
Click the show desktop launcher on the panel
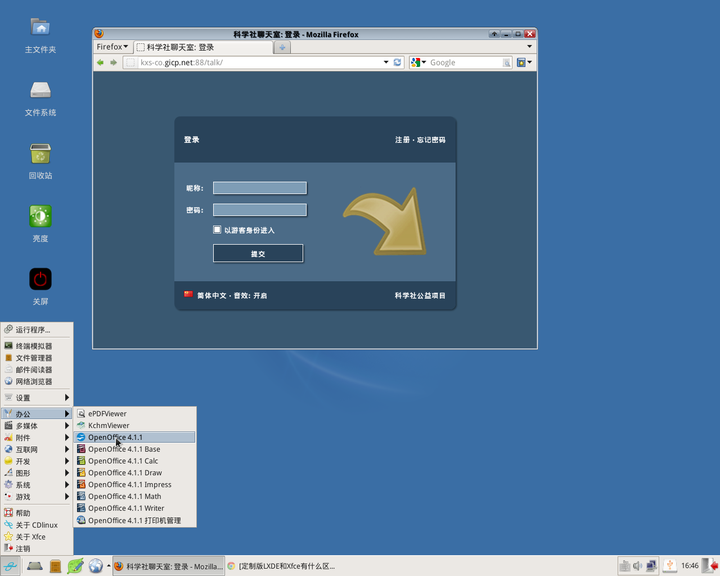point(34,566)
